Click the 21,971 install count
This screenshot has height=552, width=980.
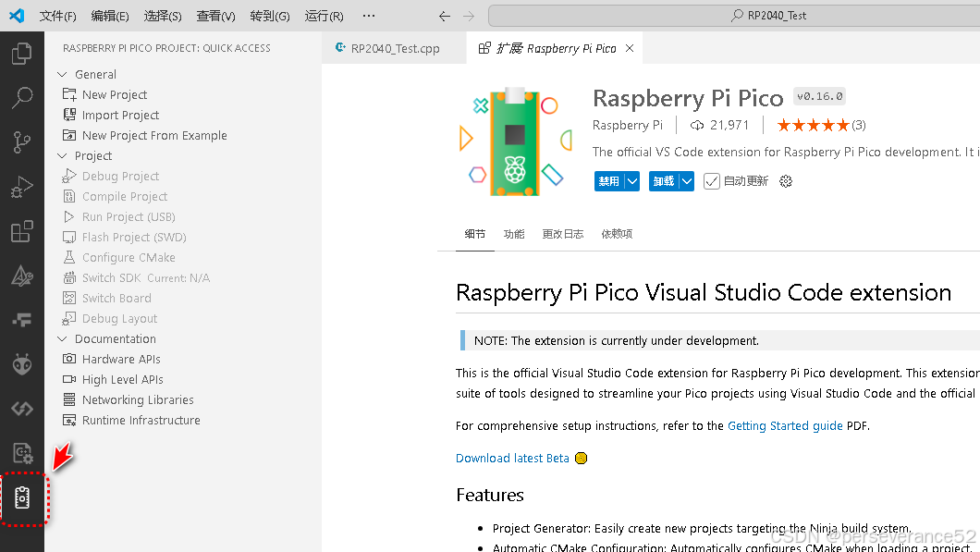(x=719, y=125)
